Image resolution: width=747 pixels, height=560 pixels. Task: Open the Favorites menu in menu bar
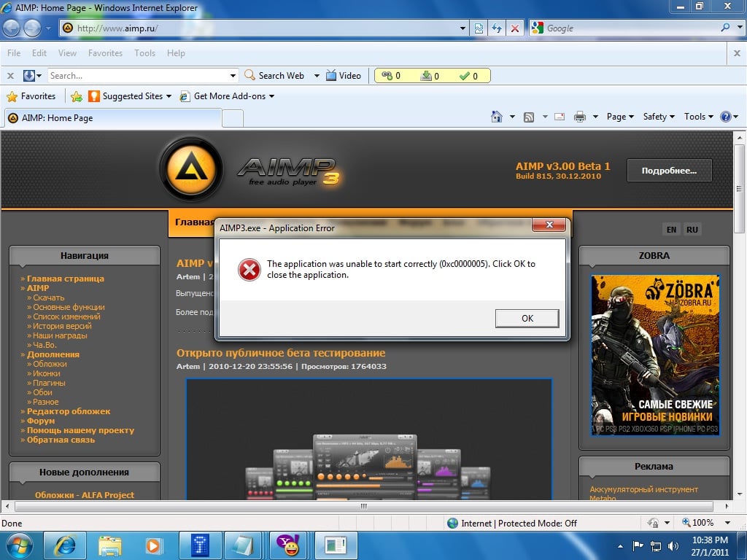[105, 52]
